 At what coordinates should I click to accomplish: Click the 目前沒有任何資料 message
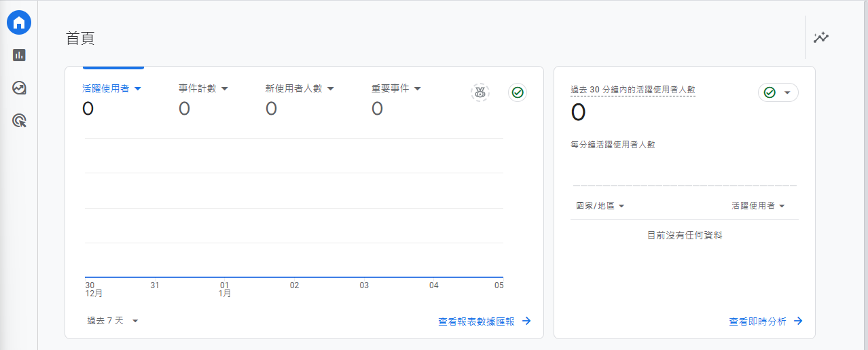[684, 235]
